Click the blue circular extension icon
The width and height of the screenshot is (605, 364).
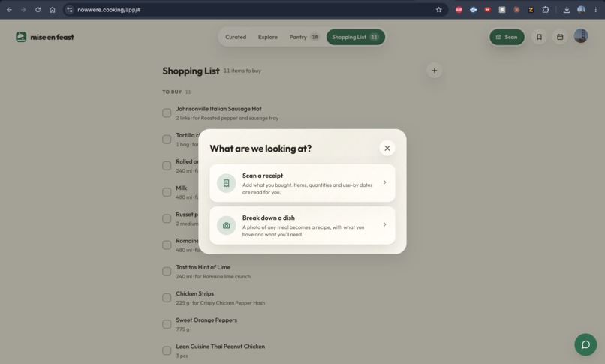473,10
